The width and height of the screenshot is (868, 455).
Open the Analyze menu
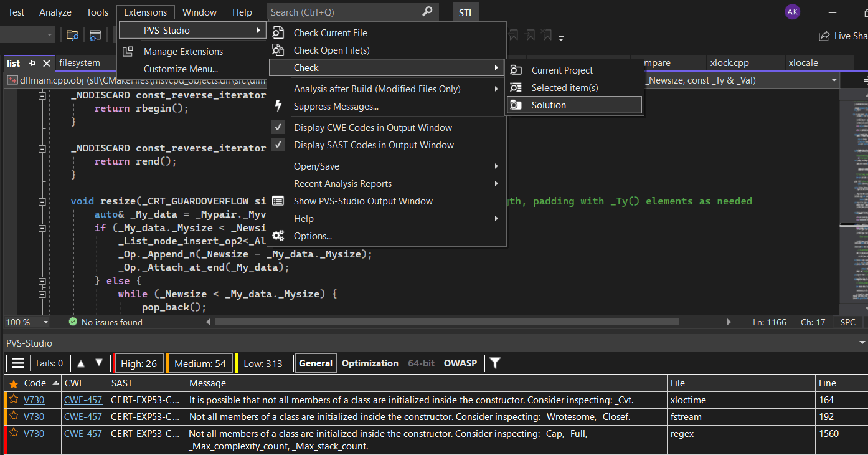[55, 12]
